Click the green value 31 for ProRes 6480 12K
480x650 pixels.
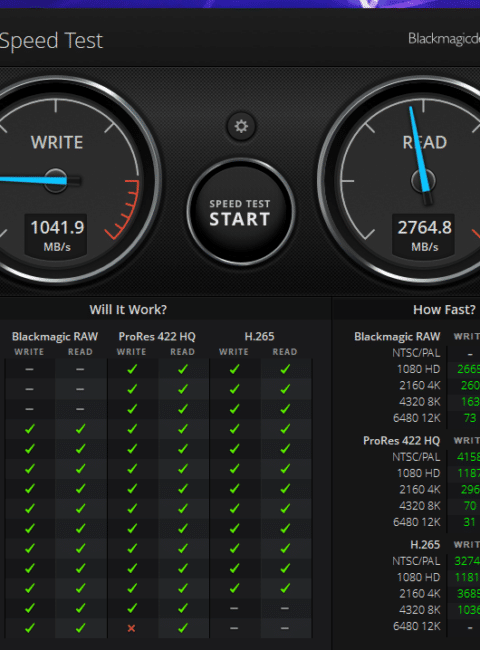tap(469, 522)
